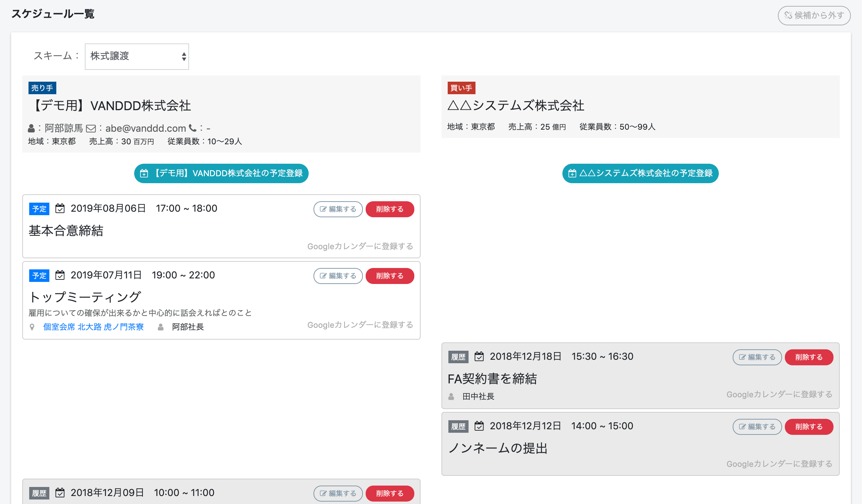Click calendar icon beside 2019年08月06日
862x504 pixels.
pyautogui.click(x=60, y=209)
